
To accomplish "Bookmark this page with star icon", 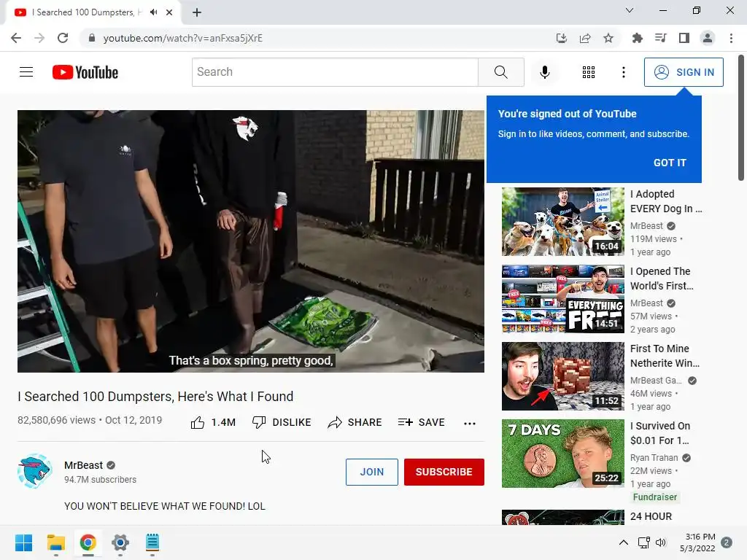I will [x=608, y=38].
